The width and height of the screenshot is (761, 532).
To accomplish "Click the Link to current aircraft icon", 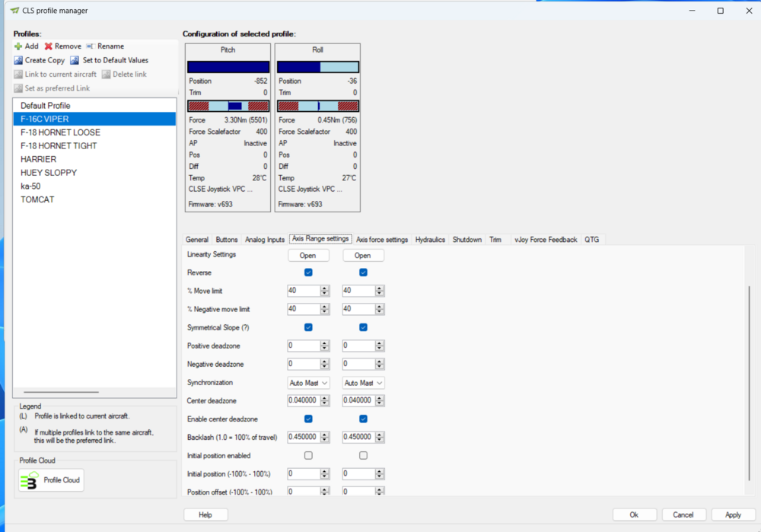I will 18,75.
